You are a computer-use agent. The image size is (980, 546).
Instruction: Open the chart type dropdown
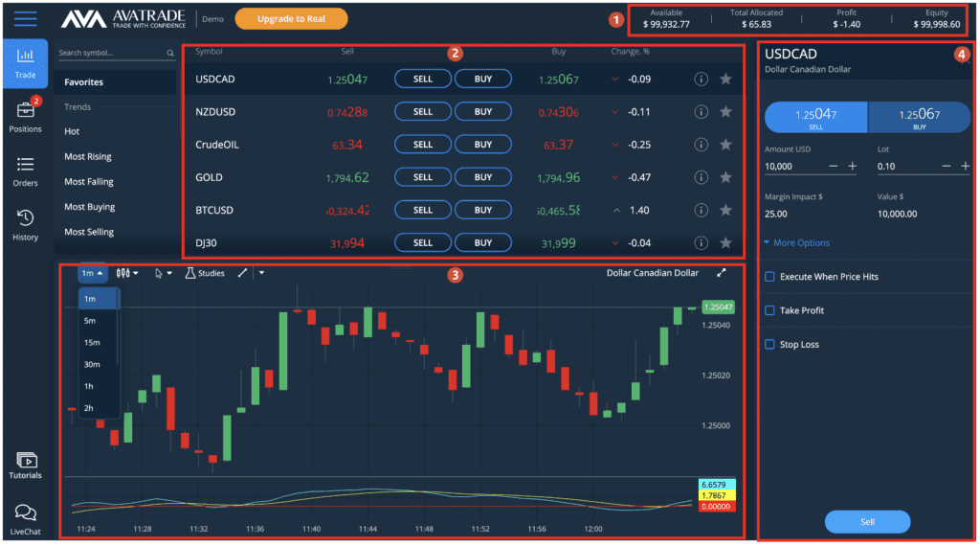coord(126,273)
